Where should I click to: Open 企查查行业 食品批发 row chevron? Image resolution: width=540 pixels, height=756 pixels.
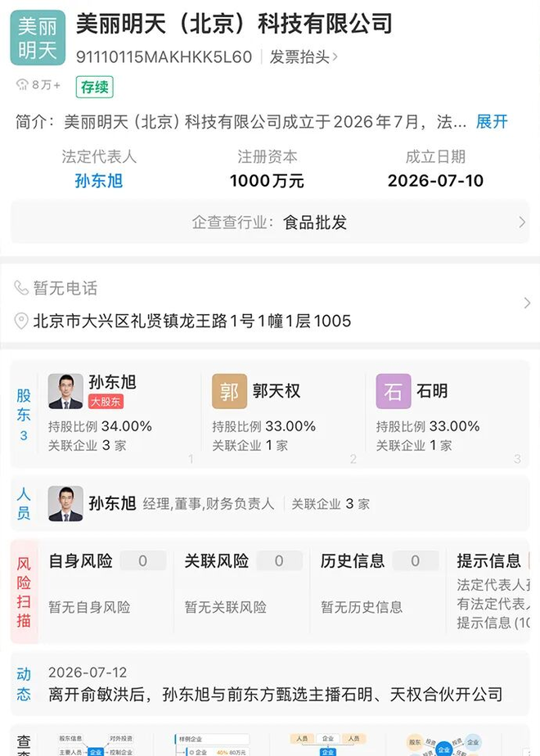coord(522,223)
